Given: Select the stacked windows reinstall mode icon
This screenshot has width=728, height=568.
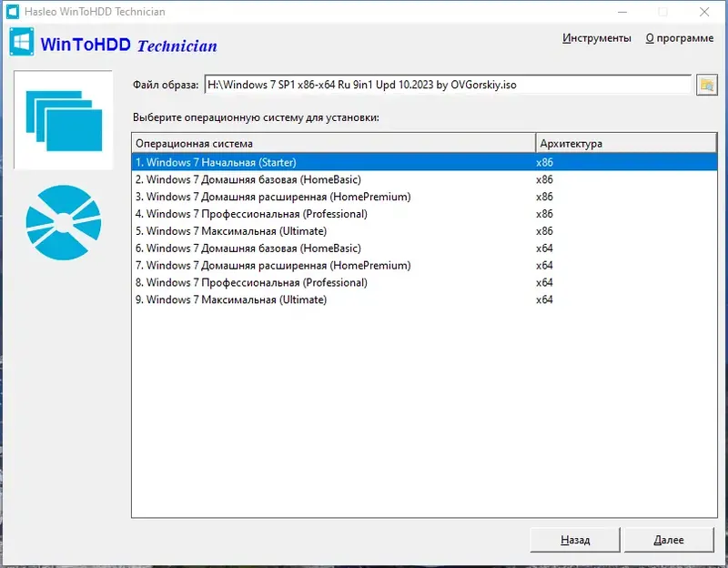Looking at the screenshot, I should (x=64, y=120).
